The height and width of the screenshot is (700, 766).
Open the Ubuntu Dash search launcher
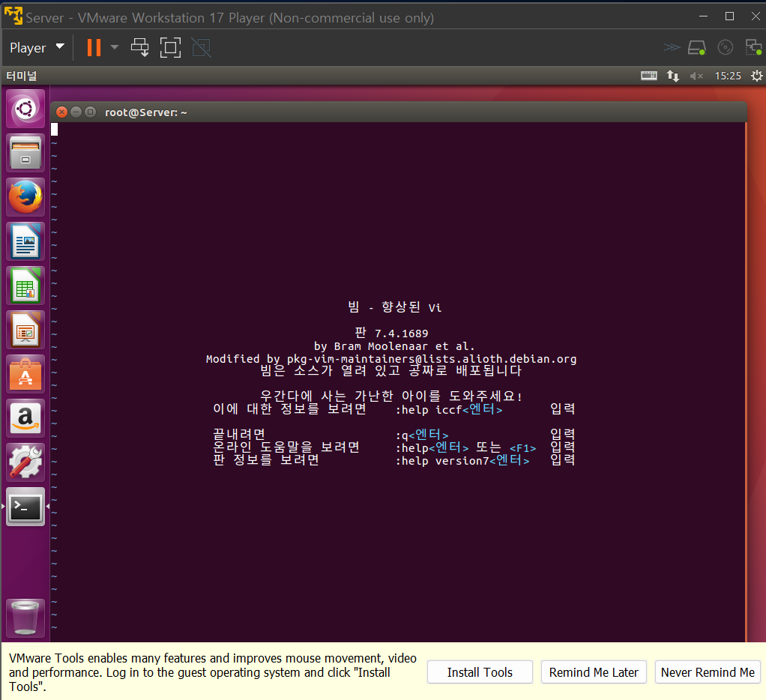click(x=25, y=109)
